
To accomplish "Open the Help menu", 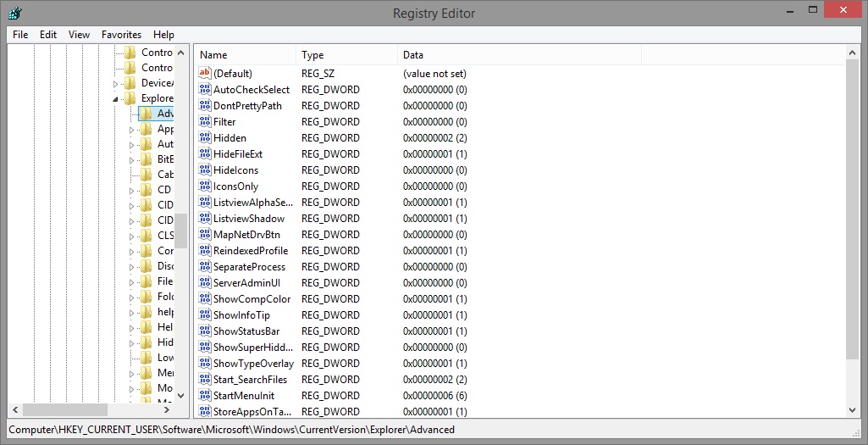I will click(163, 35).
